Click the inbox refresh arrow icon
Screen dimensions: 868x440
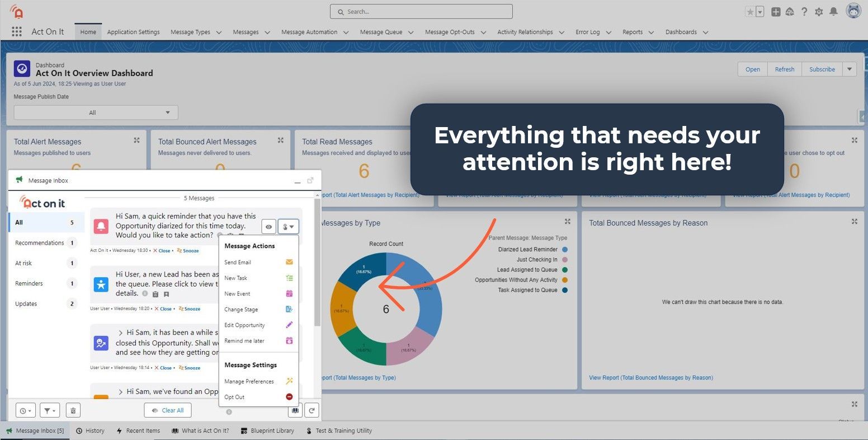coord(312,410)
